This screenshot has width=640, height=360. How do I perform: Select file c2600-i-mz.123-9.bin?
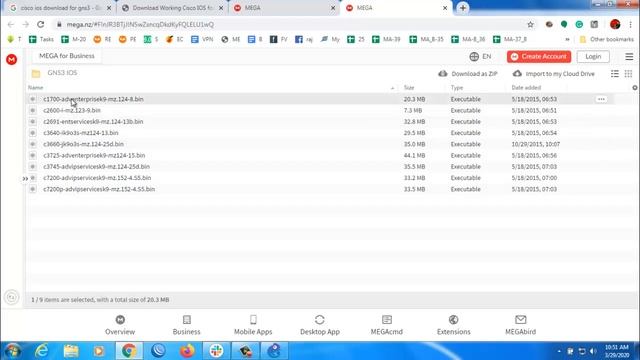coord(72,110)
